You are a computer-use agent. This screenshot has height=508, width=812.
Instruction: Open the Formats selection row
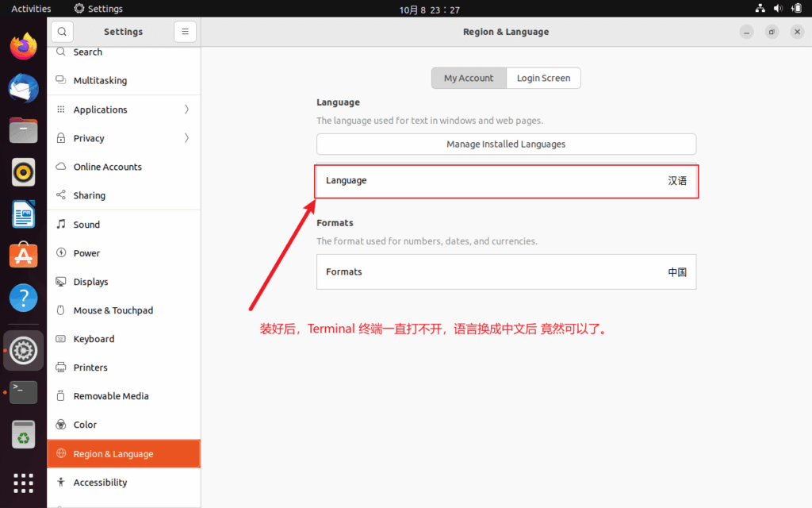[x=506, y=271]
